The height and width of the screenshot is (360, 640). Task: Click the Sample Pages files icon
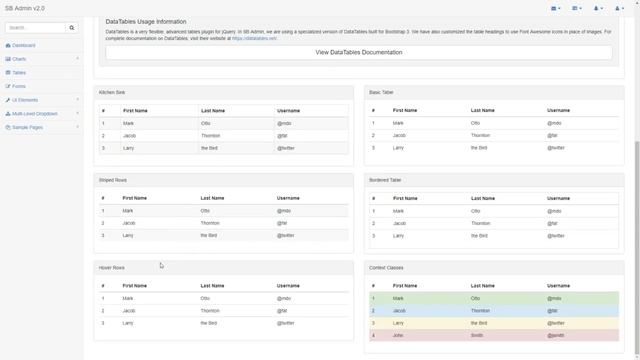coord(8,127)
